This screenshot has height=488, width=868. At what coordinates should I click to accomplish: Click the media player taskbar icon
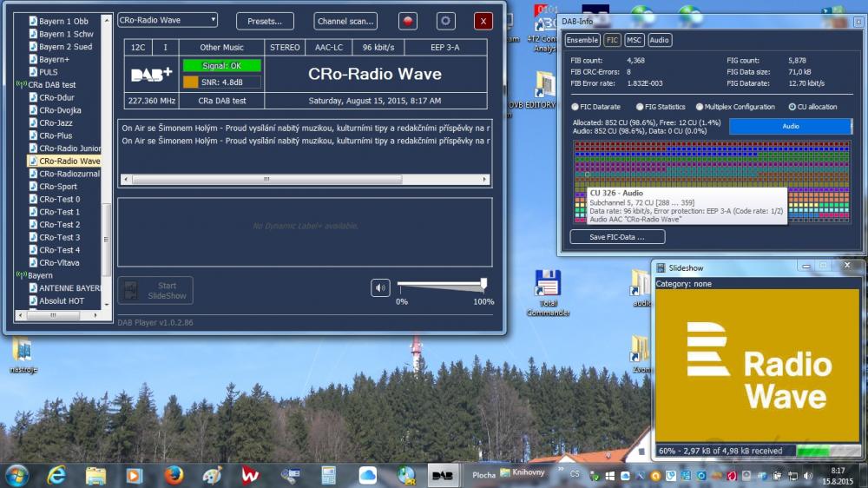click(134, 475)
